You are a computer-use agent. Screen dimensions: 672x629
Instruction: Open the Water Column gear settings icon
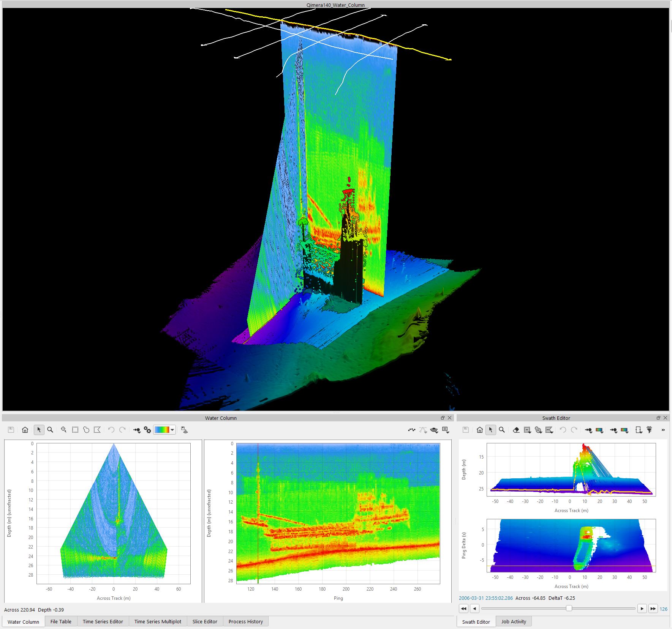pos(147,430)
